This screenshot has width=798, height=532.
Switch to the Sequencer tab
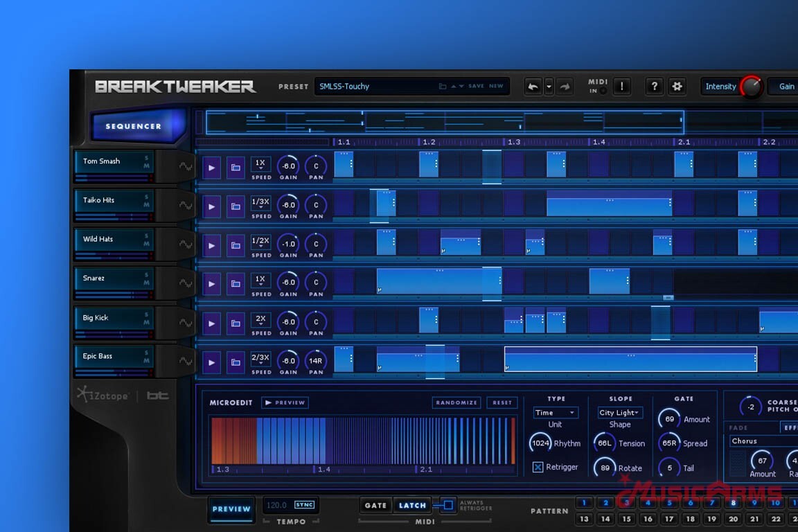click(133, 127)
